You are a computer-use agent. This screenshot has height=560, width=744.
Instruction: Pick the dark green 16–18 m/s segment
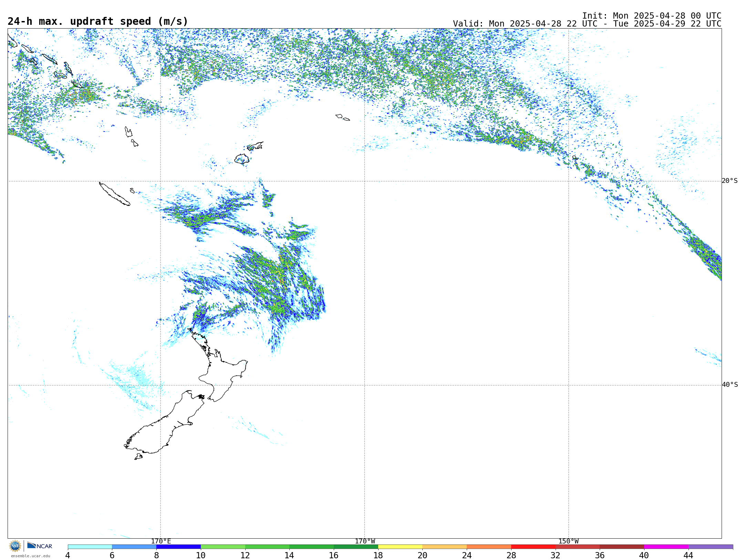click(x=356, y=547)
